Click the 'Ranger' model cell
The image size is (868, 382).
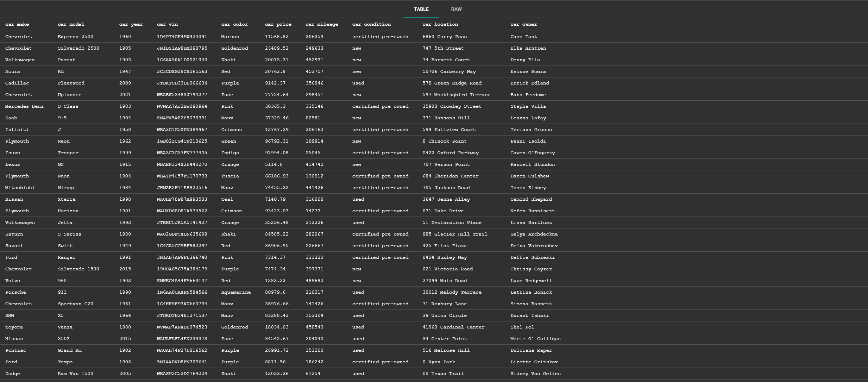[x=67, y=257]
